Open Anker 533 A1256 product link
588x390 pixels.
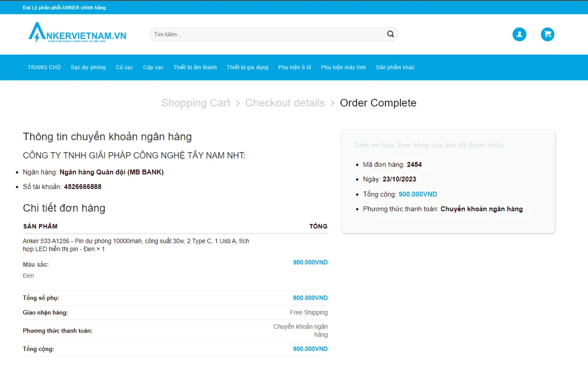(x=136, y=245)
